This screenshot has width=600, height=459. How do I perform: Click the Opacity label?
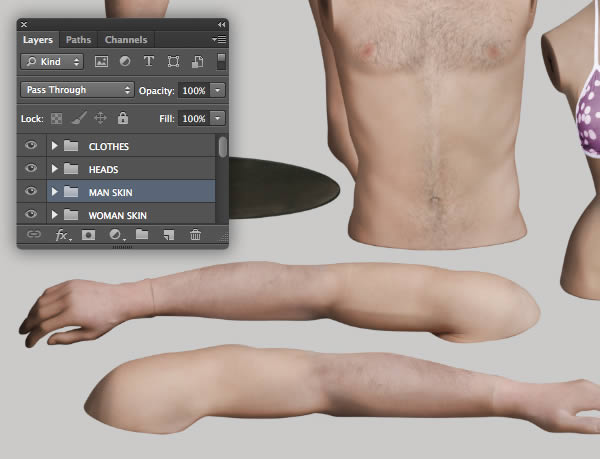coord(157,91)
